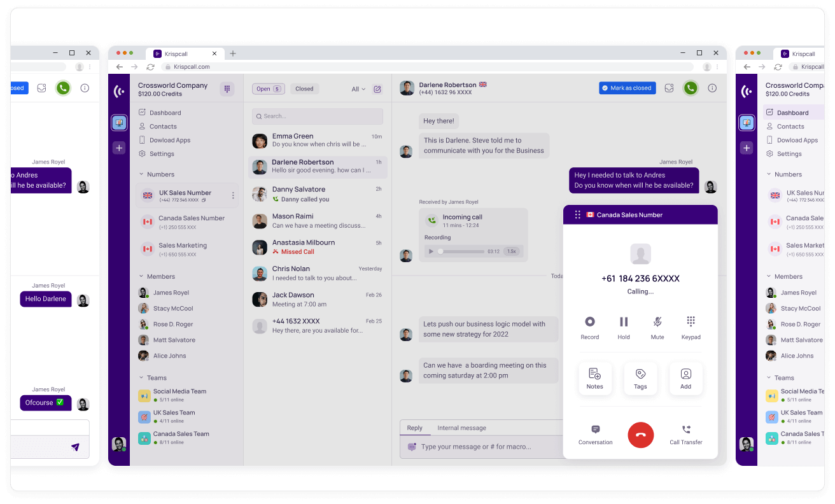Click the Add icon in the call widget

click(x=685, y=379)
